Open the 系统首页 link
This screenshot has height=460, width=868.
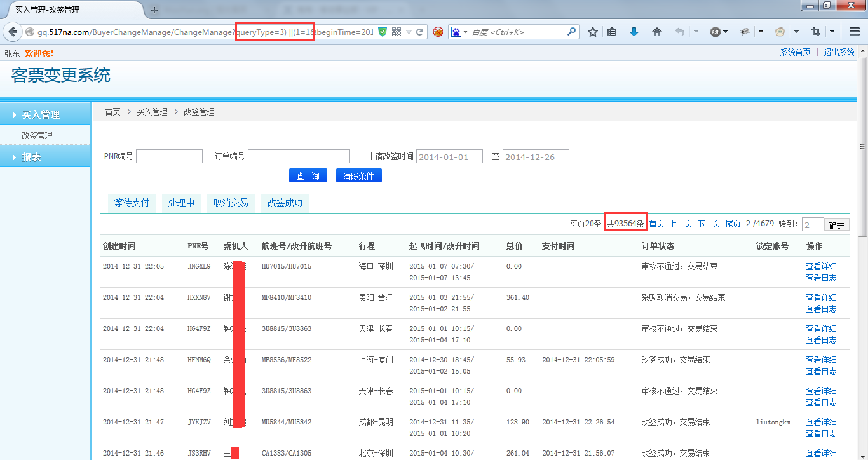pos(795,52)
